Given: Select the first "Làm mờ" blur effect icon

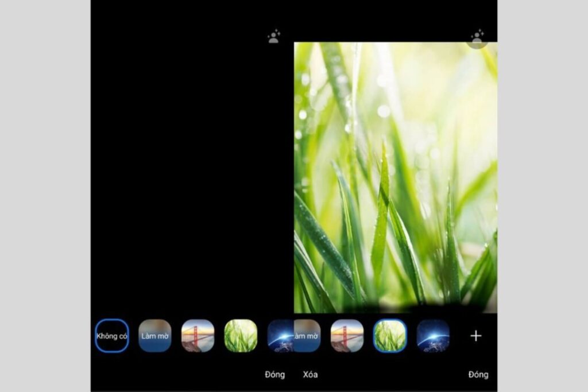Looking at the screenshot, I should (x=154, y=336).
